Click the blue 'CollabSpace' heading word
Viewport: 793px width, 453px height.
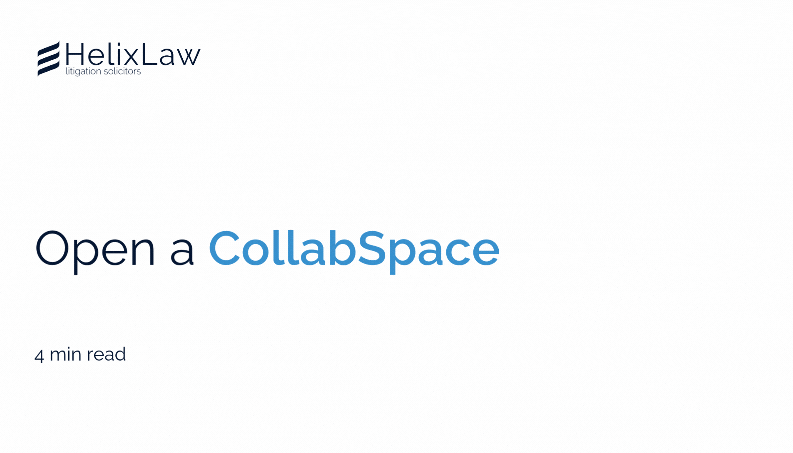click(x=354, y=249)
